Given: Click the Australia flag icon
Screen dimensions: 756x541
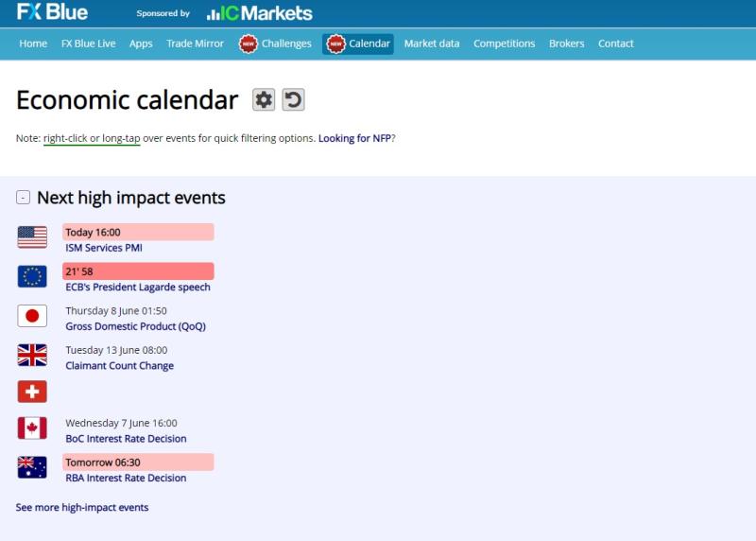Looking at the screenshot, I should [x=32, y=467].
